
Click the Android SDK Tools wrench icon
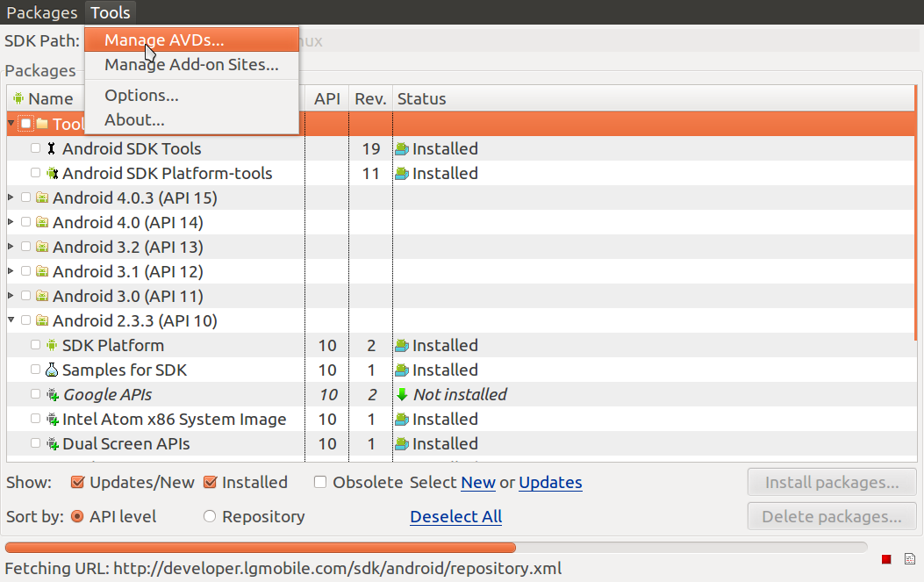click(51, 148)
